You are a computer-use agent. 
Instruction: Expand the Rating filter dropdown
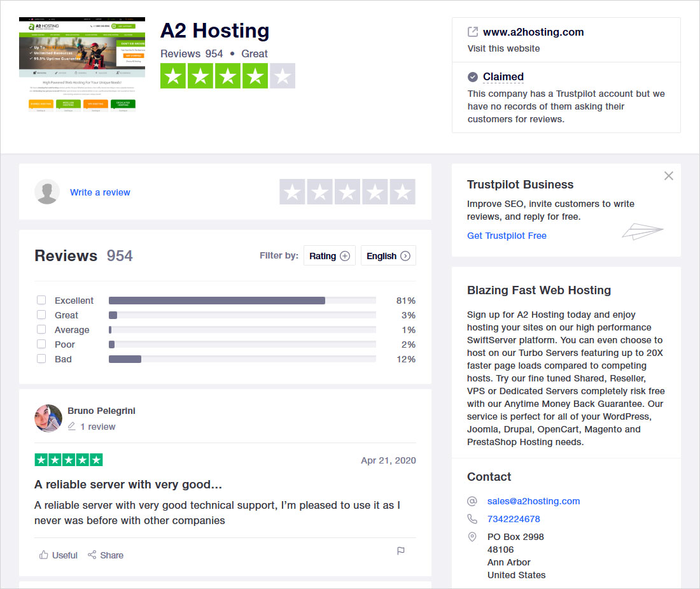[x=329, y=256]
